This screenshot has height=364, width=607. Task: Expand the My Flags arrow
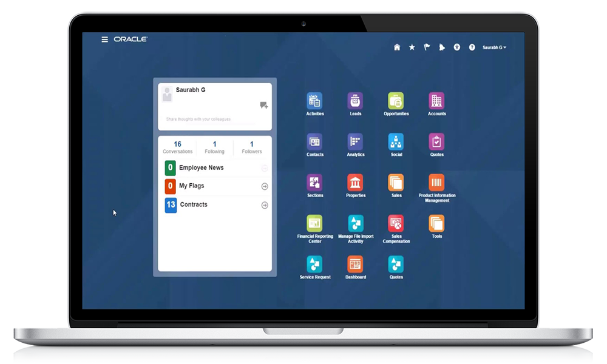(x=265, y=186)
